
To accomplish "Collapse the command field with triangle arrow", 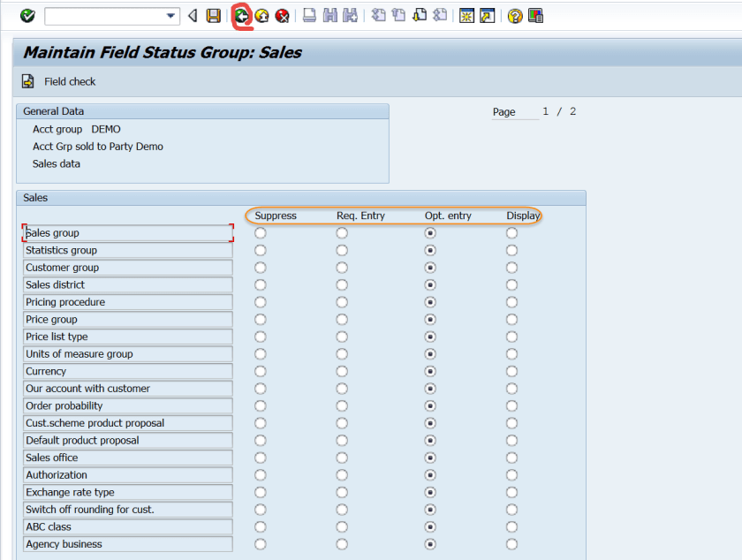I will click(x=193, y=16).
